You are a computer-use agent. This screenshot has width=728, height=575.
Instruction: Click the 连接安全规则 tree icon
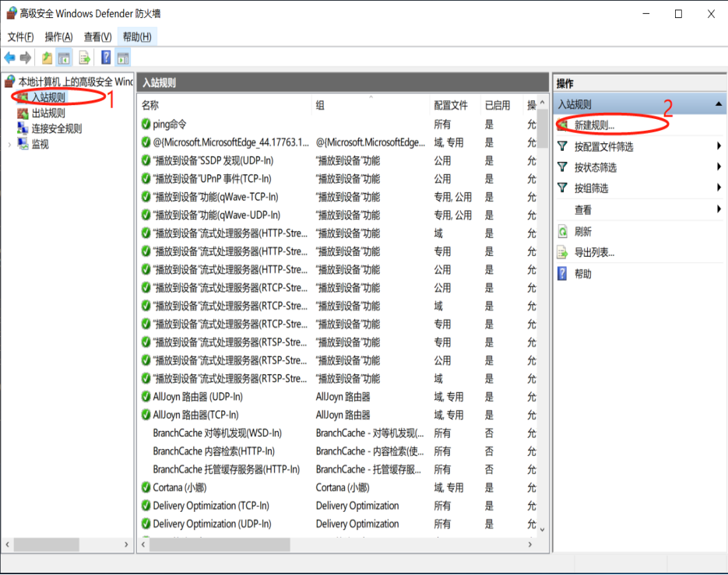pyautogui.click(x=23, y=128)
